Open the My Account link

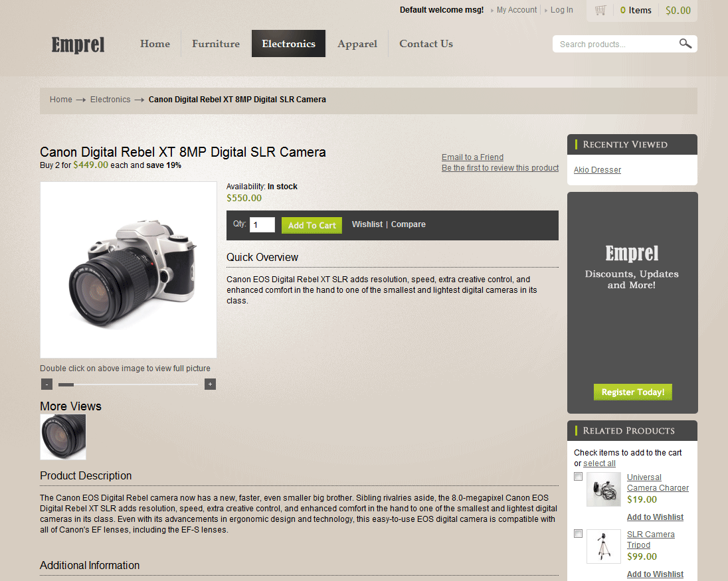click(516, 10)
